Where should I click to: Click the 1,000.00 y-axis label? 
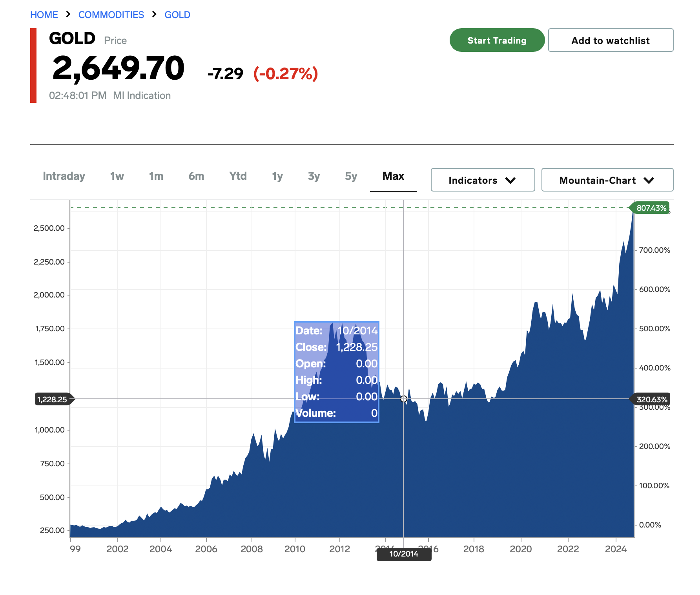click(x=49, y=430)
